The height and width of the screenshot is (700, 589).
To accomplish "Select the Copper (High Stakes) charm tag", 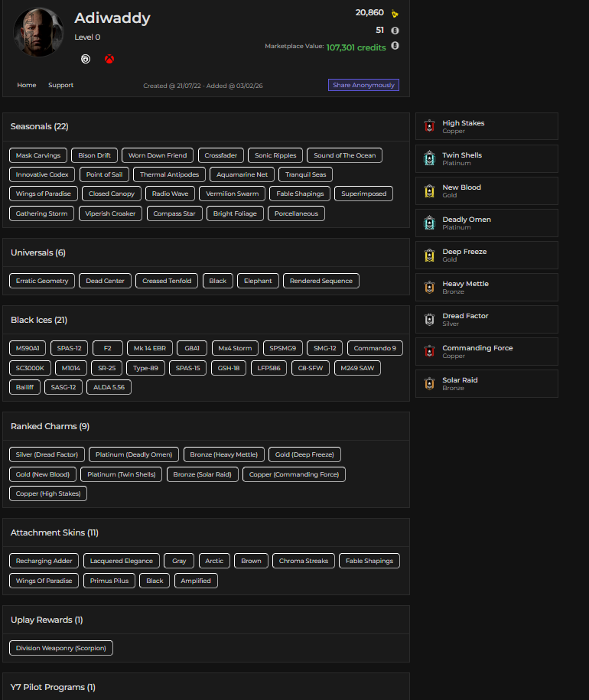I will 48,493.
